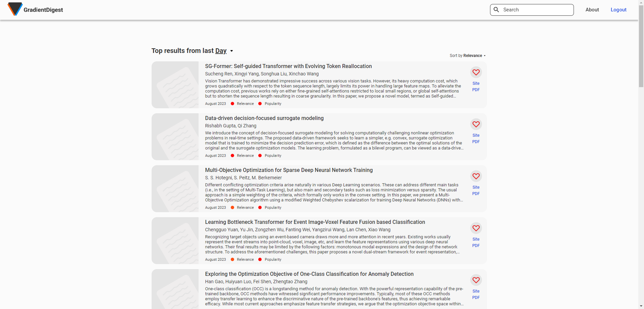
Task: Open Learning Bottleneck Transformer paper title
Action: 315,222
